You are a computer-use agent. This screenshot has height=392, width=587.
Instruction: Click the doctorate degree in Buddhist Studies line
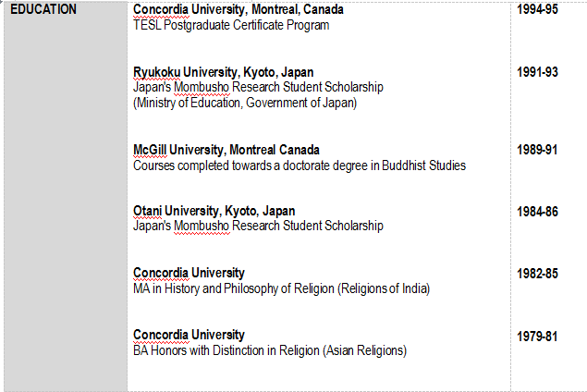(x=299, y=165)
